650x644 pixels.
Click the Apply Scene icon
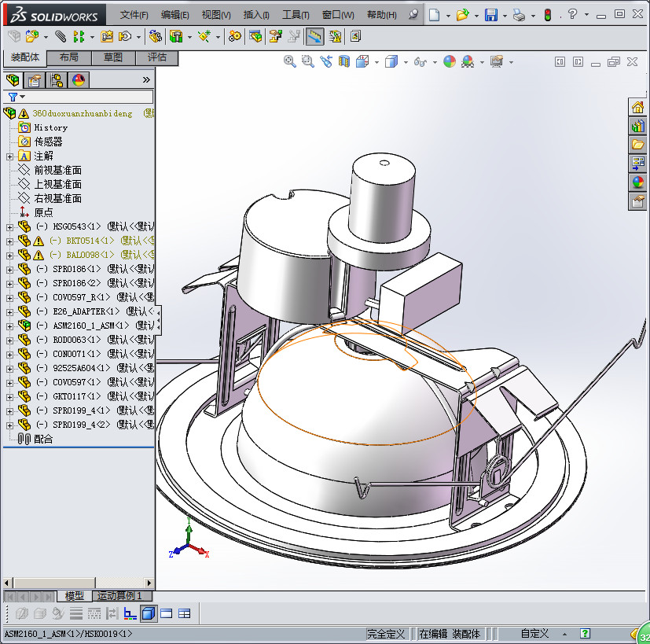(468, 62)
